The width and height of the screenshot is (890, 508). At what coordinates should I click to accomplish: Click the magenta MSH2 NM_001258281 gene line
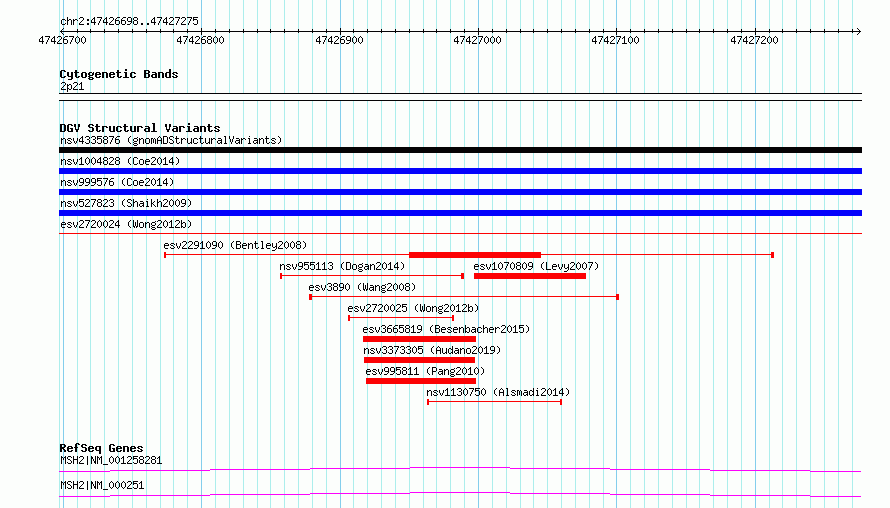pos(460,469)
